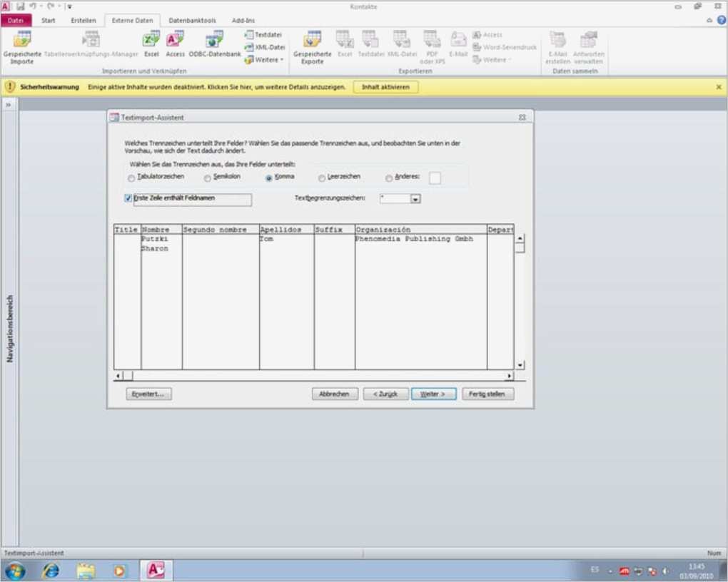This screenshot has height=582, width=728.
Task: Open Windows Media Player on taskbar
Action: coord(120,571)
